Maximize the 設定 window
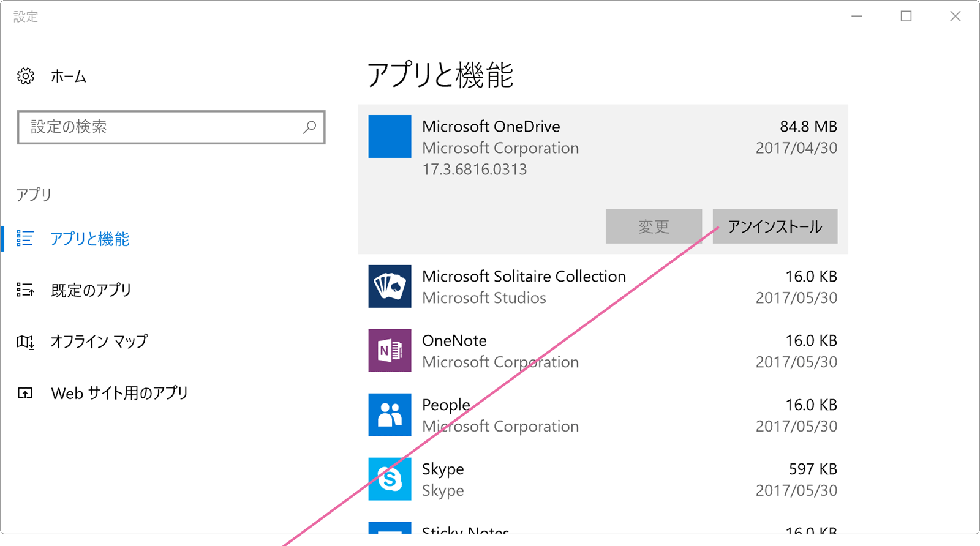Viewport: 980px width, 546px height. click(x=906, y=17)
